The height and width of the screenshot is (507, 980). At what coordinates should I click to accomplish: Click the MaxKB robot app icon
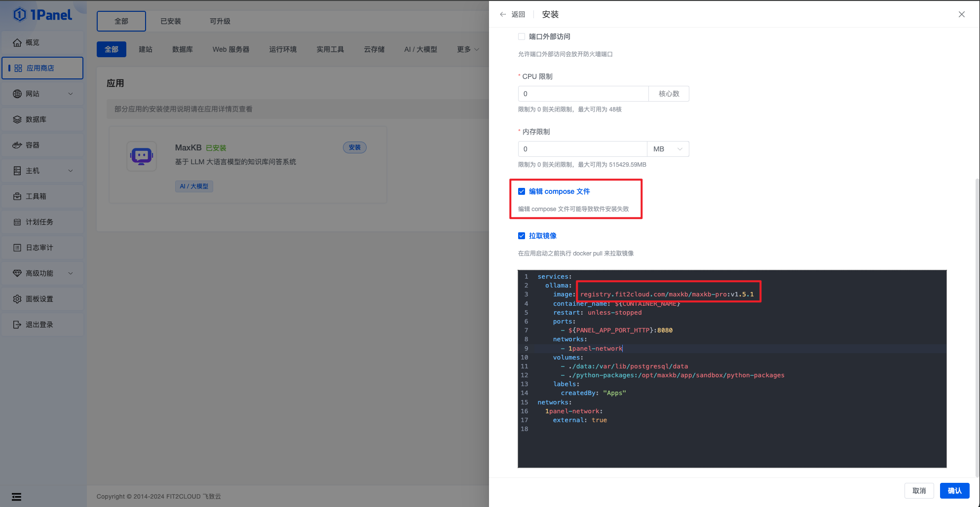(x=142, y=156)
